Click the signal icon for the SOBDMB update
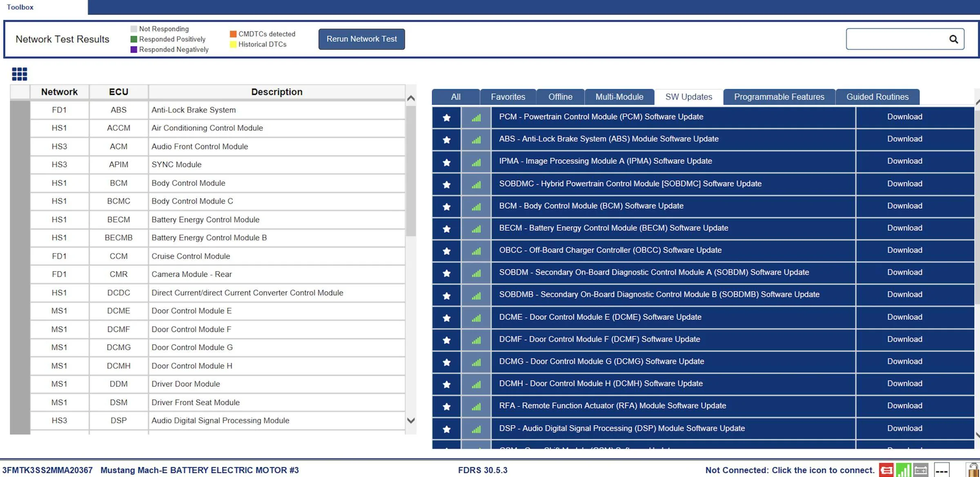 point(476,295)
